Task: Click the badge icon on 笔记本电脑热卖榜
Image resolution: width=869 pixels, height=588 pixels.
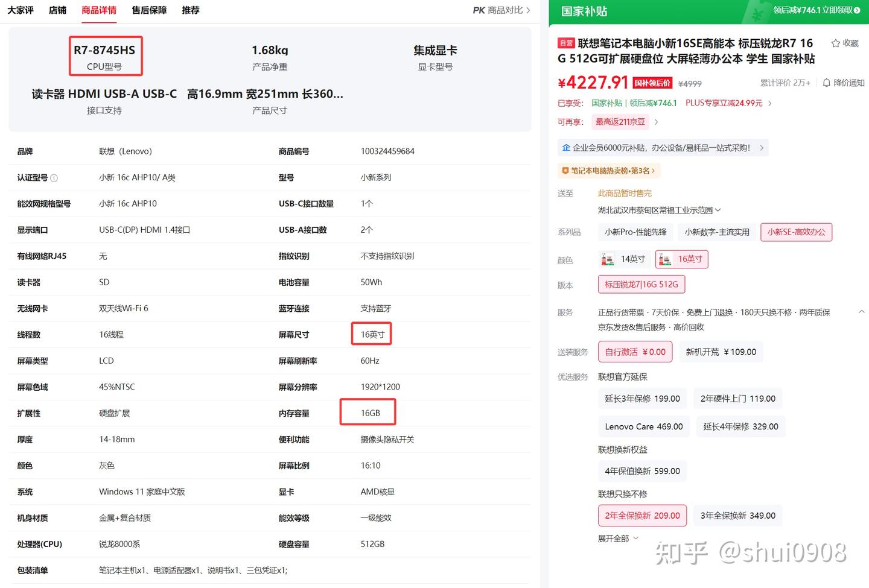Action: 565,171
